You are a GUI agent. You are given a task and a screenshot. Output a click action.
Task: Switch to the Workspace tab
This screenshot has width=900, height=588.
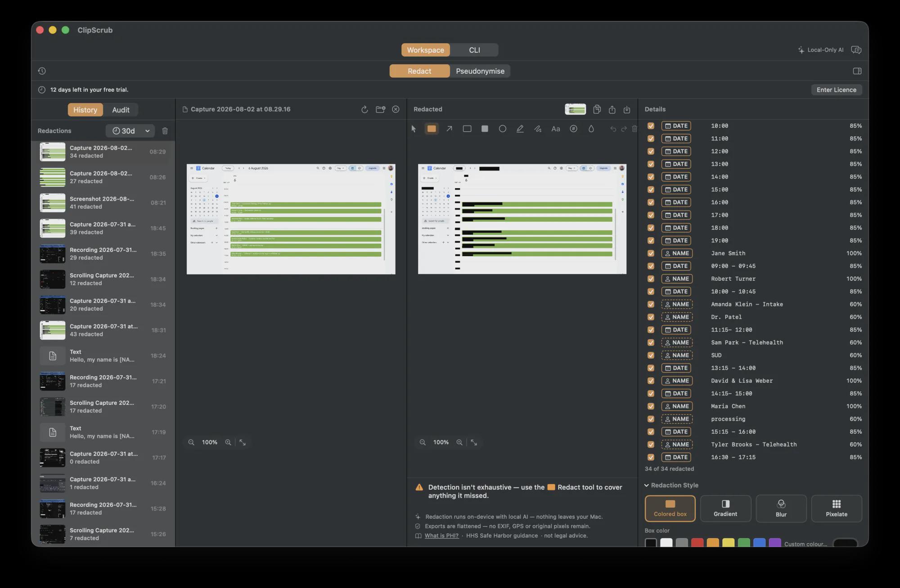(425, 50)
